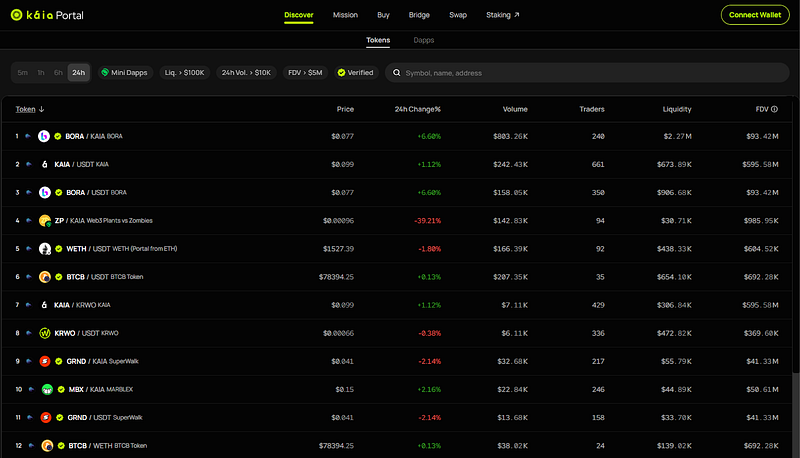
Task: Switch to the Tokens tab
Action: coord(378,40)
